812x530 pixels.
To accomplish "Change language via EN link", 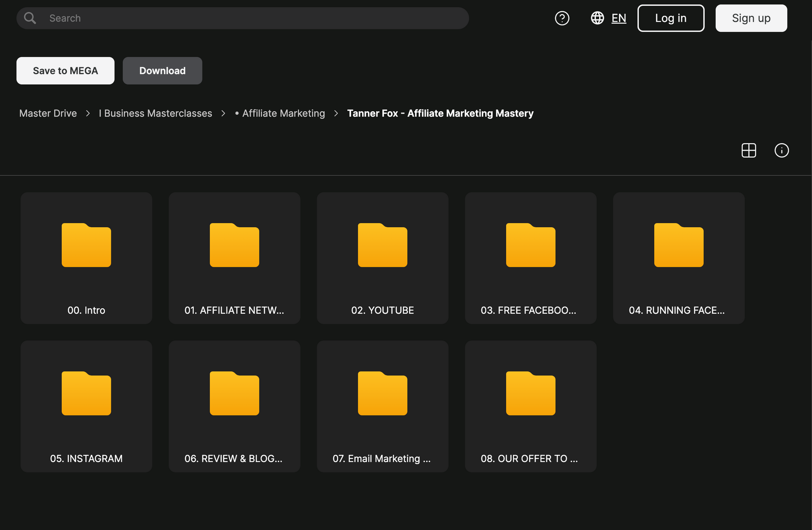I will pos(619,18).
